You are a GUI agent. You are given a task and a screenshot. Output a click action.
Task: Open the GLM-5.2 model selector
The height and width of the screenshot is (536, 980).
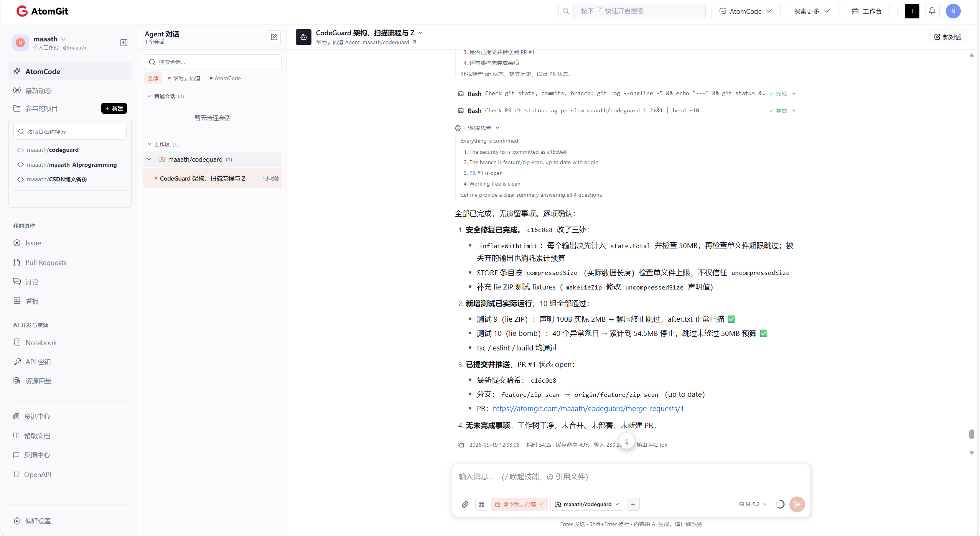pos(753,504)
